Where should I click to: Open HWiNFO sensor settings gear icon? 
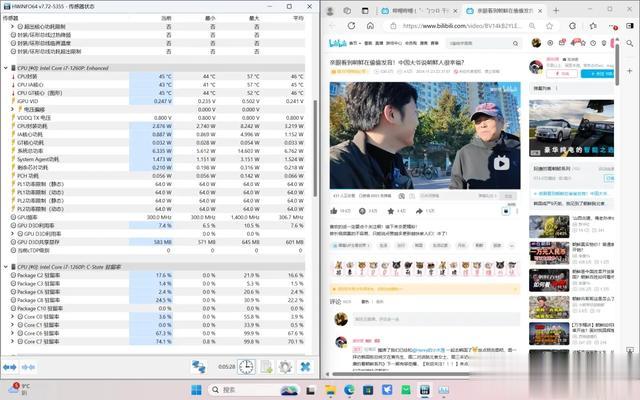coord(285,367)
